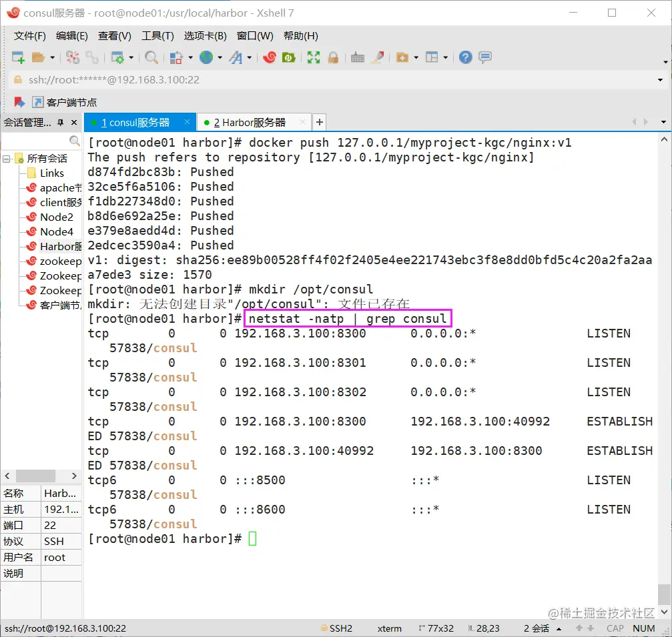Click the red flag quick command icon
The height and width of the screenshot is (637, 672).
pos(19,102)
